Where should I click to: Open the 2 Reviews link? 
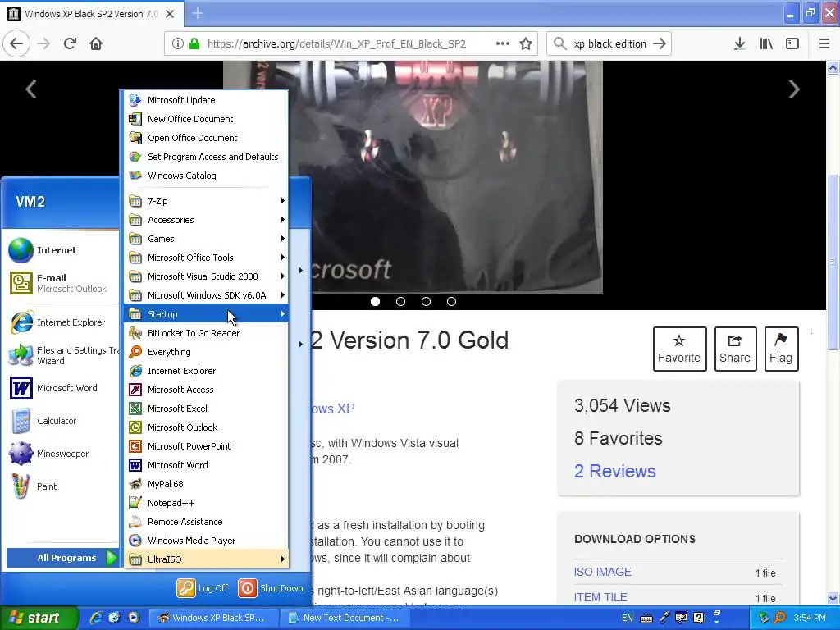pos(614,471)
